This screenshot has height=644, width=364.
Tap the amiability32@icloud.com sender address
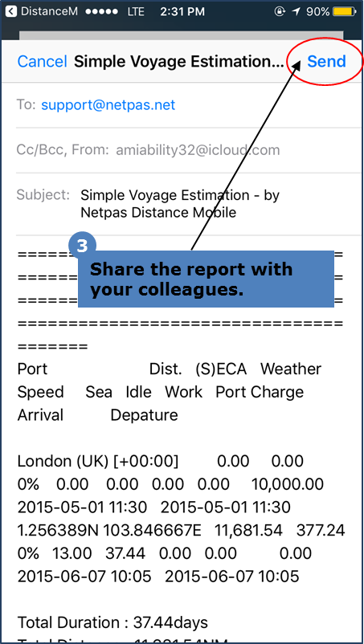(198, 150)
